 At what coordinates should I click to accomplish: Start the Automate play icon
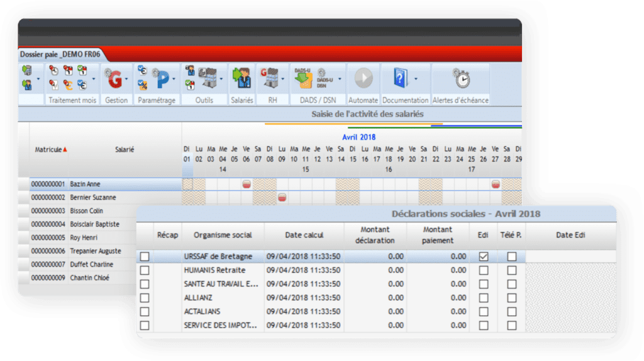(363, 79)
